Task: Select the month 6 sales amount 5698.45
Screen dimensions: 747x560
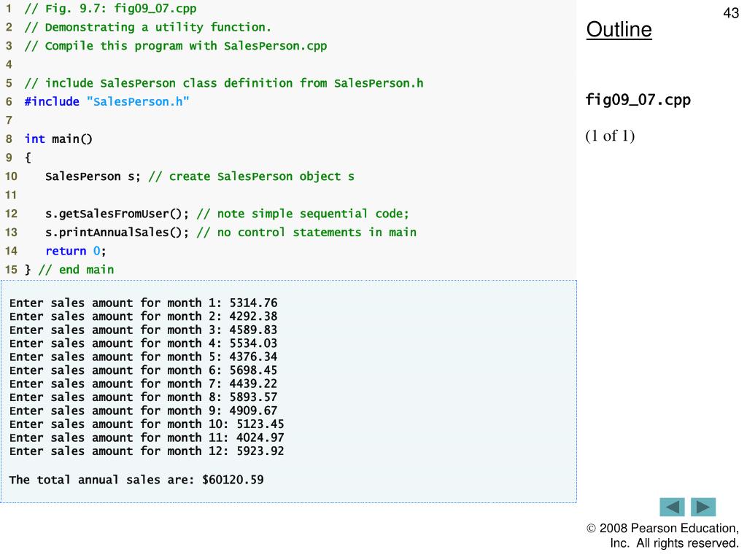Action: point(253,370)
